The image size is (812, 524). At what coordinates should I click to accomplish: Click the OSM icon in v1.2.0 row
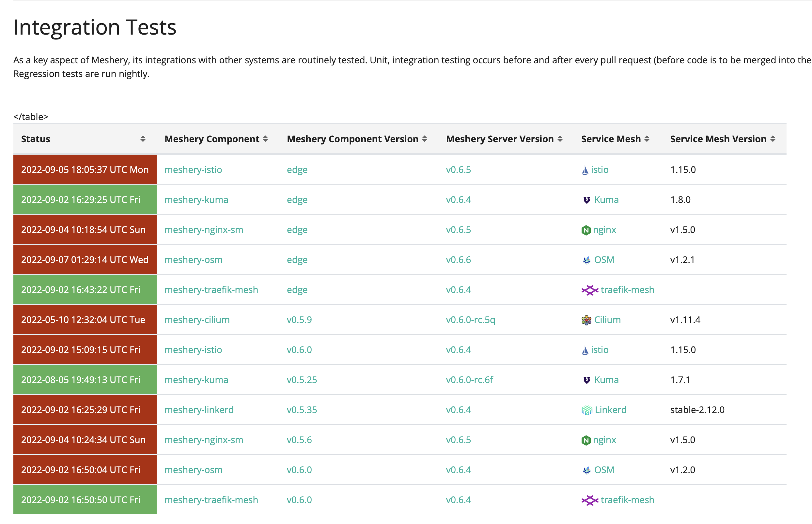586,470
